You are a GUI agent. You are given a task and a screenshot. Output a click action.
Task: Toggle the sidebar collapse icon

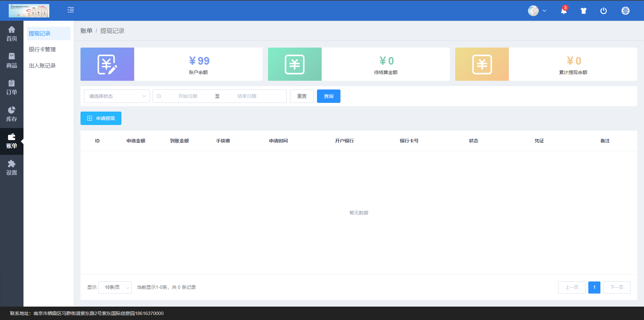pyautogui.click(x=71, y=10)
